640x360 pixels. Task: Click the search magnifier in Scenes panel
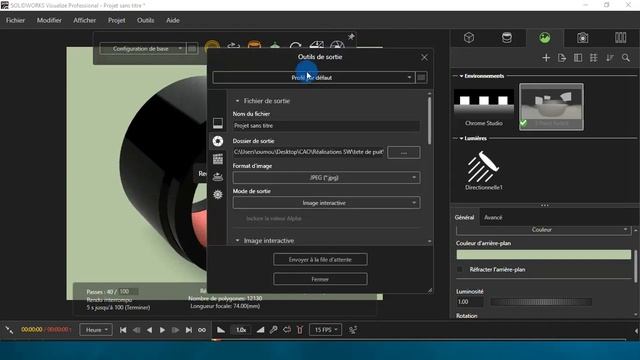(x=626, y=58)
